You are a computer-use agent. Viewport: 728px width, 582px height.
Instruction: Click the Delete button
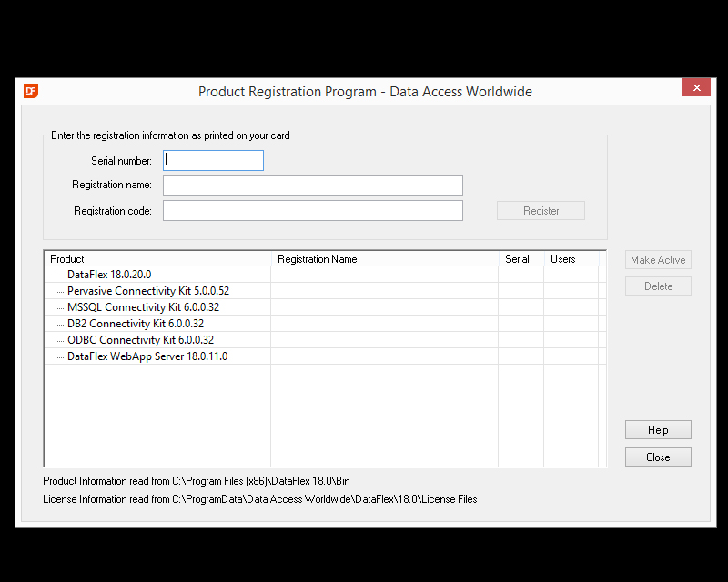658,286
